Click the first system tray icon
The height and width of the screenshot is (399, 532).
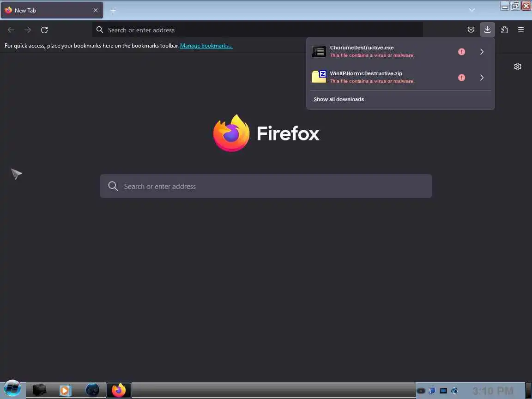click(x=421, y=391)
